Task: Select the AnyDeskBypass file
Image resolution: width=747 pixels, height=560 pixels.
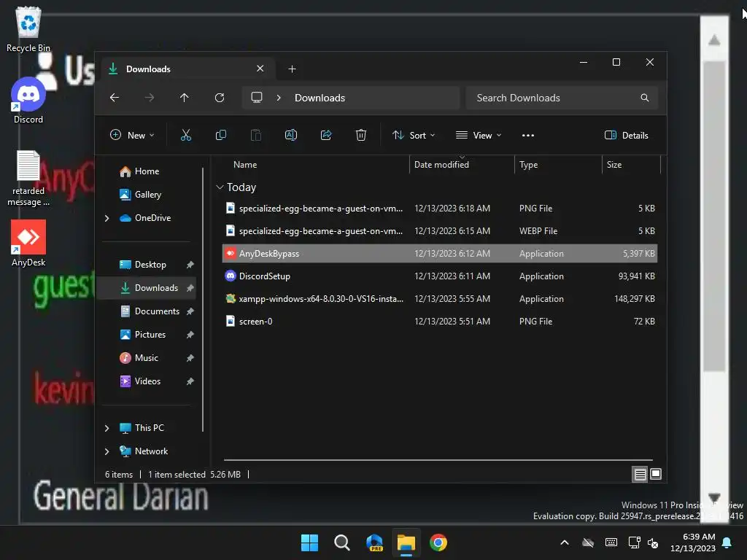Action: pyautogui.click(x=440, y=254)
